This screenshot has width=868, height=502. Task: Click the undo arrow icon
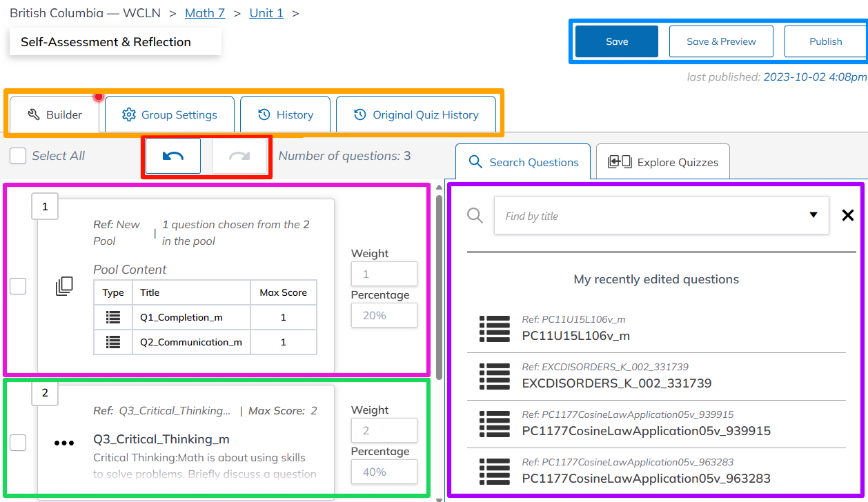click(x=172, y=156)
